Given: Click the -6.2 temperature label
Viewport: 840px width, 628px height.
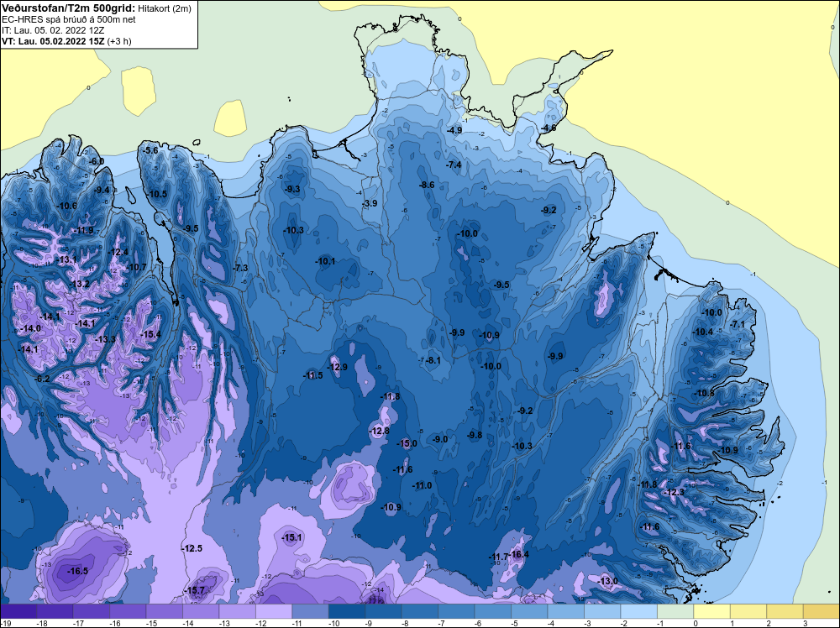Looking at the screenshot, I should (42, 379).
